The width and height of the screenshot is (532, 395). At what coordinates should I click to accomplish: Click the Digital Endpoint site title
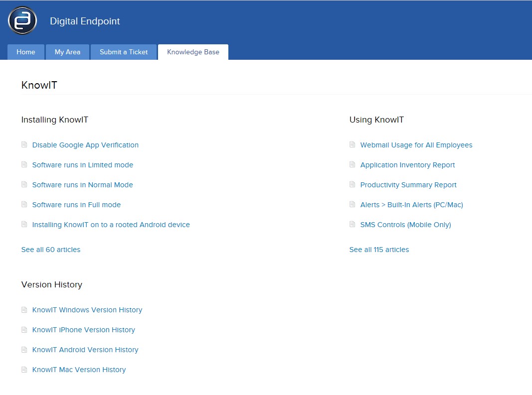[x=85, y=21]
